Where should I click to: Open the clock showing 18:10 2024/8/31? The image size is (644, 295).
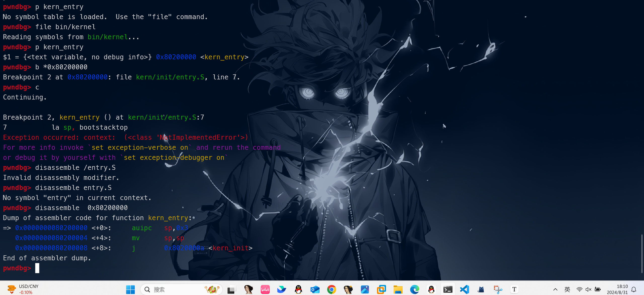pyautogui.click(x=617, y=289)
